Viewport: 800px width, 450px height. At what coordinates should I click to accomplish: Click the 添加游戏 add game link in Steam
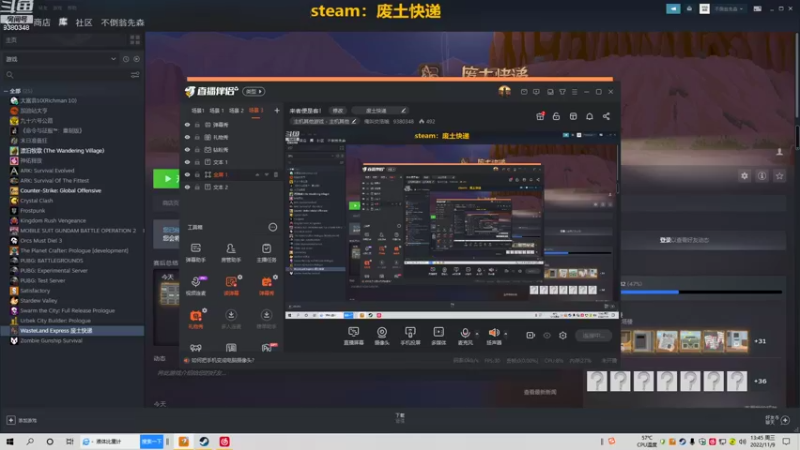click(x=22, y=420)
